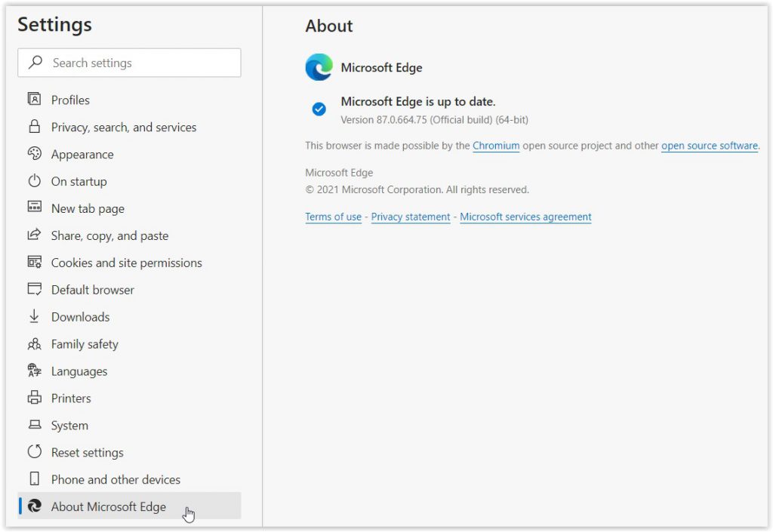Click the Reset settings circular arrow icon
The width and height of the screenshot is (773, 532).
(34, 451)
